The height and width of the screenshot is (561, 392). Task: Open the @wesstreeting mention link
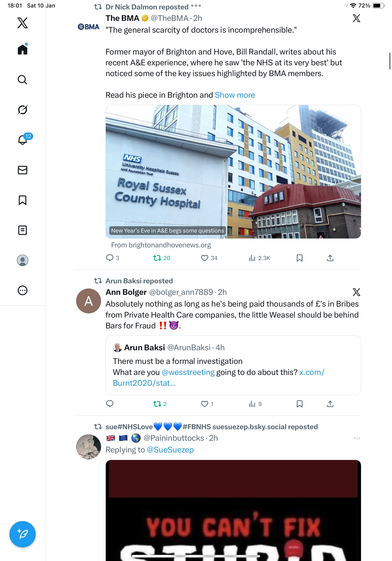click(188, 372)
